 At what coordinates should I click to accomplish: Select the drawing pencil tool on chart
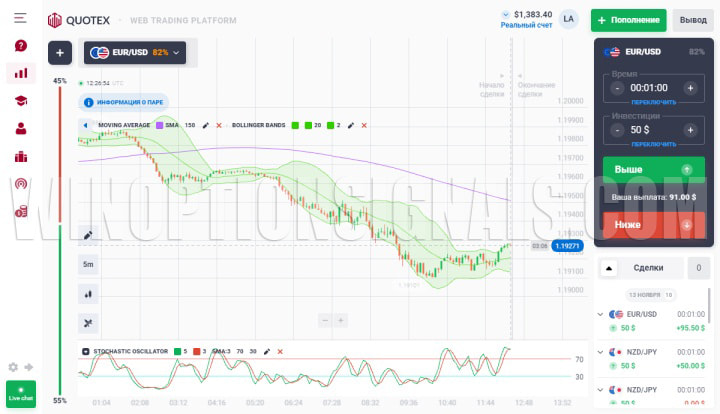[88, 236]
